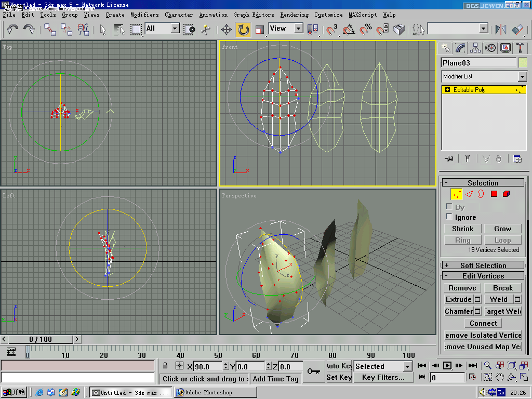Click the Grow selection button
Image resolution: width=532 pixels, height=399 pixels.
click(x=502, y=229)
